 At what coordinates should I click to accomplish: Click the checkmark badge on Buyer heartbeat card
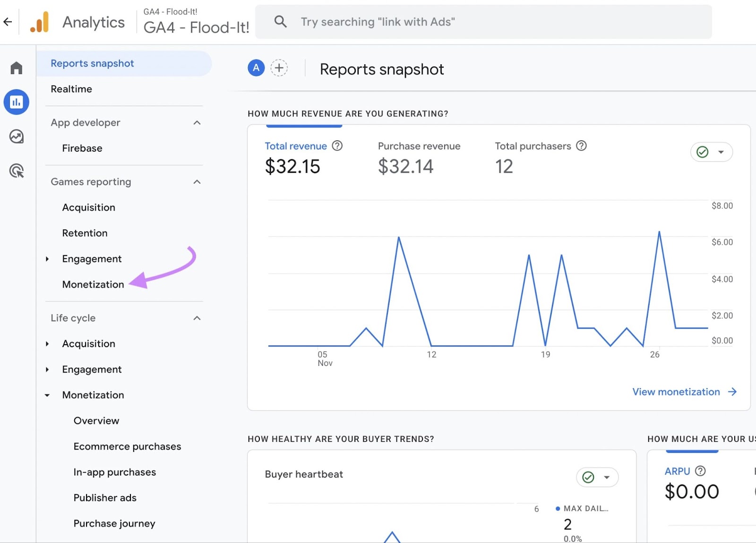coord(588,477)
